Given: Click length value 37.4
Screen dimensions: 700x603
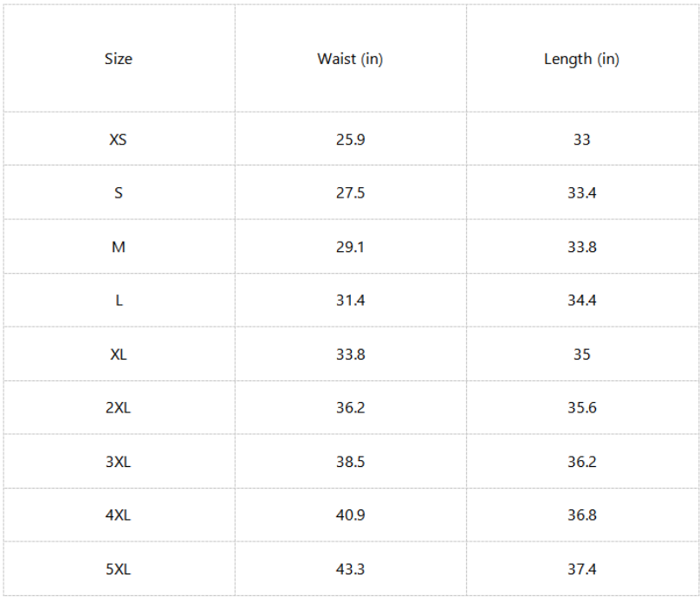Looking at the screenshot, I should 581,569.
